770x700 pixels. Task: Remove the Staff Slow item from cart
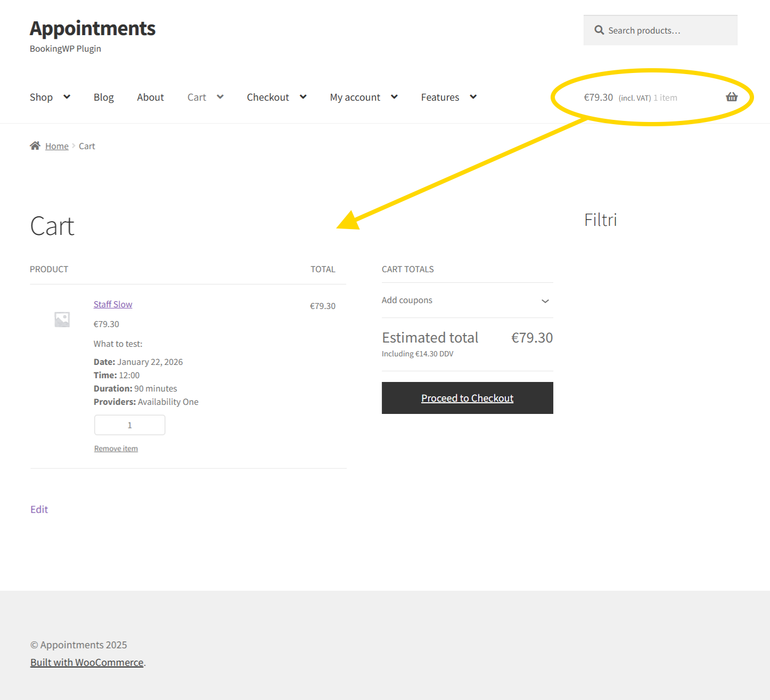[x=116, y=448]
